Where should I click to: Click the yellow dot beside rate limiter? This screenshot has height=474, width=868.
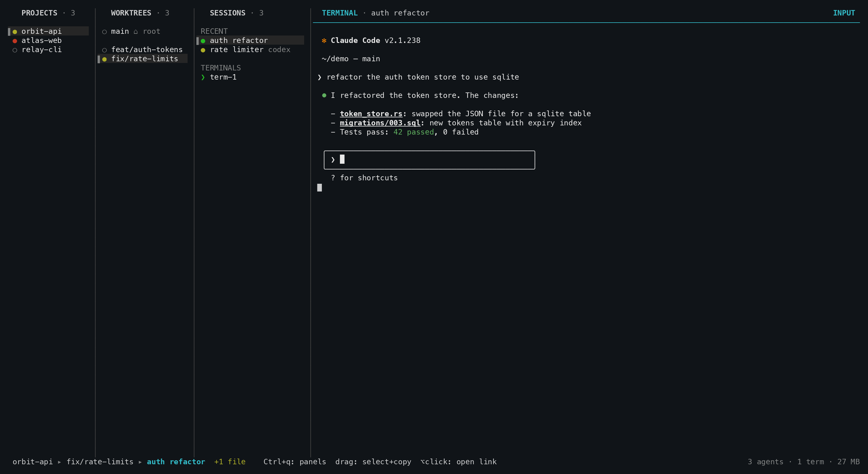(x=203, y=50)
